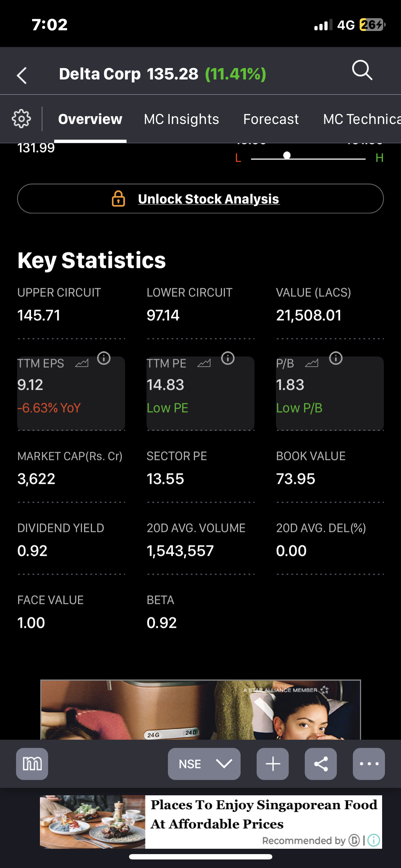Open settings gear icon beside tabs
401x868 pixels.
pos(21,119)
